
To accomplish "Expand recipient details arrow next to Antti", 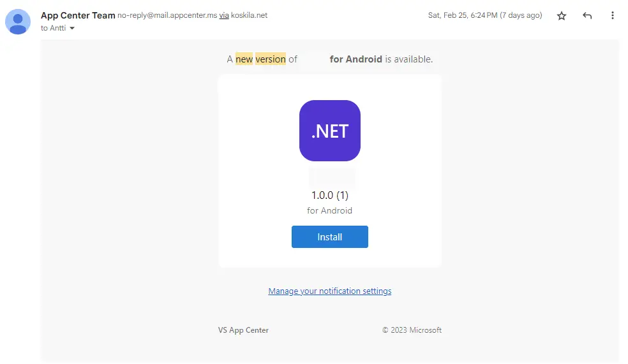I will [x=72, y=28].
